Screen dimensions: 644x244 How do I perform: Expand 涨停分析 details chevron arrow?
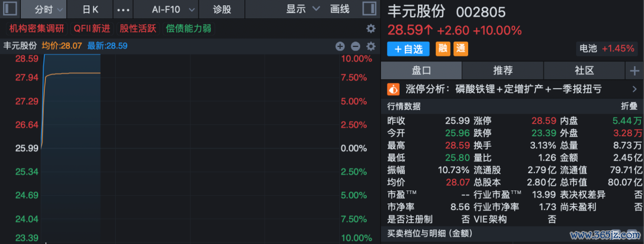[634, 89]
